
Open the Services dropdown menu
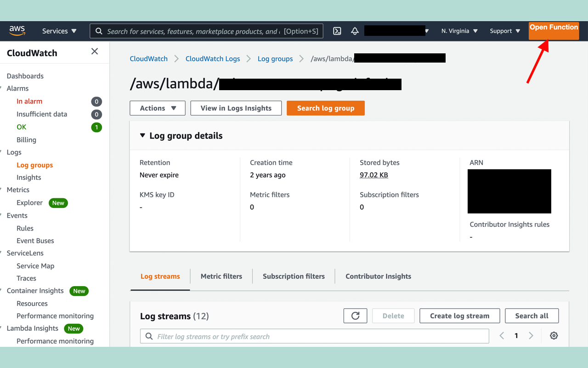coord(59,31)
